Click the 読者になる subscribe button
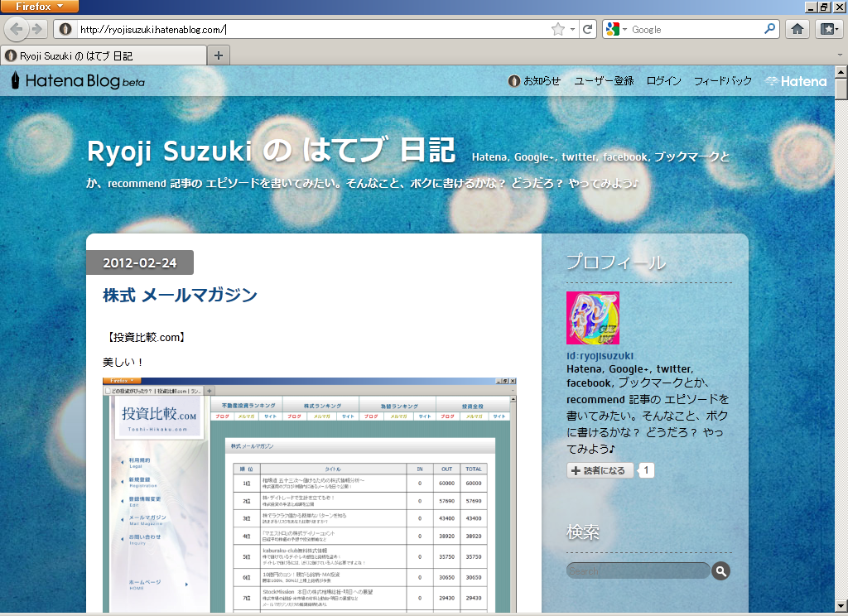 600,470
